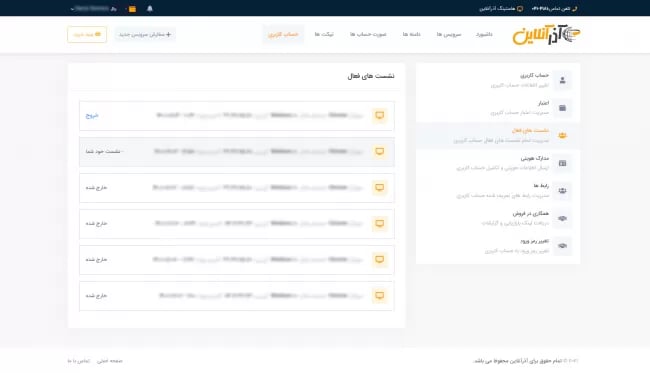The image size is (650, 373).
Task: Click the credit icon beside اعتبار
Action: [x=563, y=108]
